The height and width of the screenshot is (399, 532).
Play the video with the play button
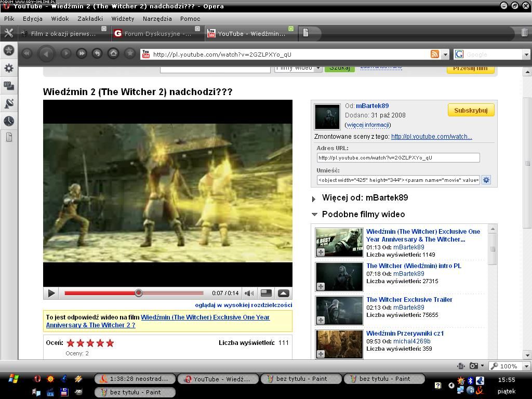point(51,293)
